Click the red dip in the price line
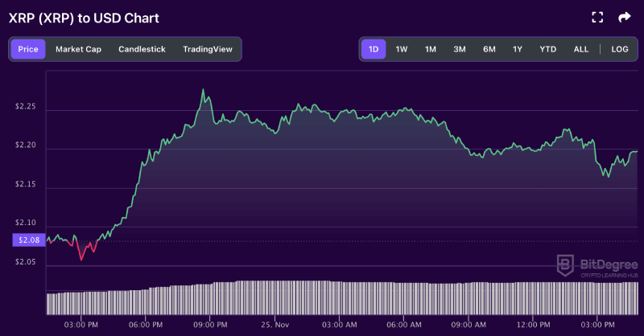Image resolution: width=644 pixels, height=336 pixels. [x=81, y=259]
